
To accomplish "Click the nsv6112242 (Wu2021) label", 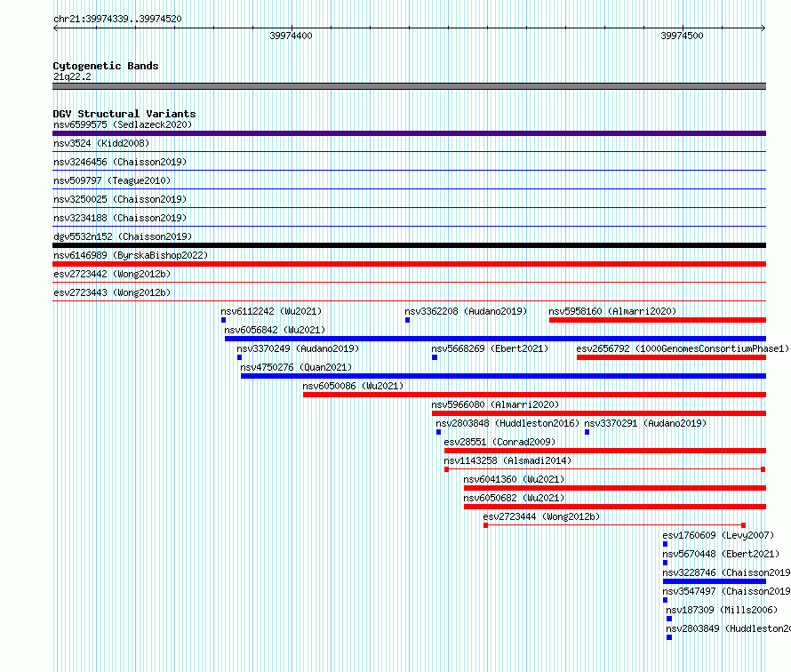I will 271,311.
